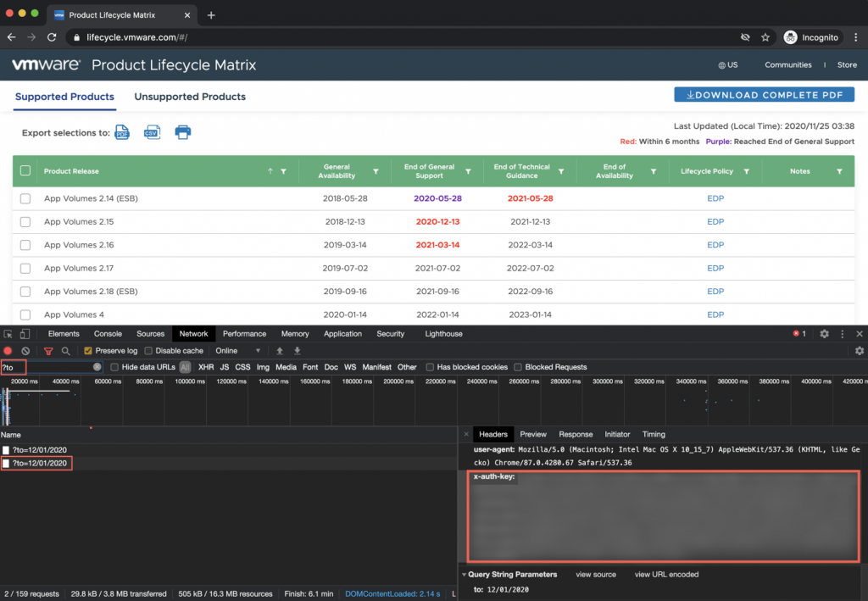Click the third-party cookie blocked eye icon

tap(745, 37)
